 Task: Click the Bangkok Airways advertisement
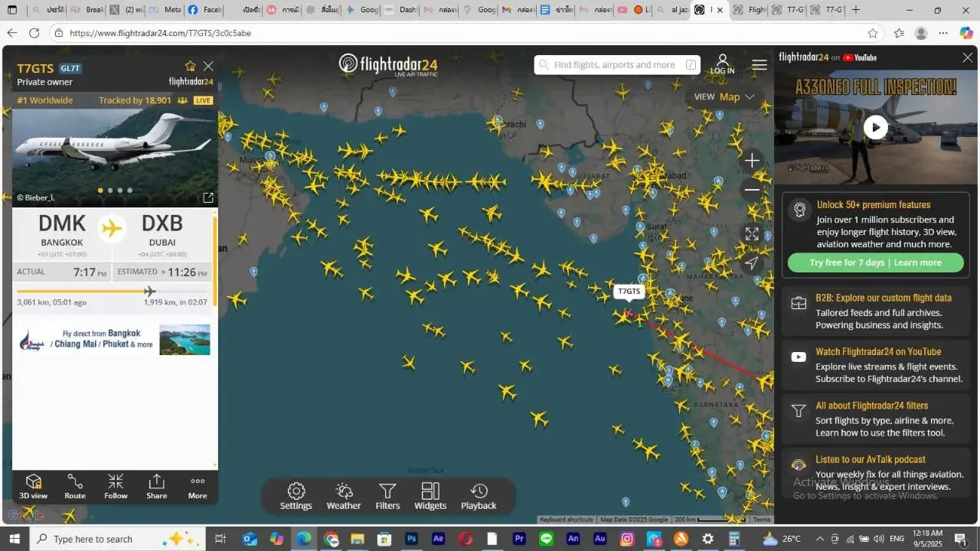coord(115,340)
